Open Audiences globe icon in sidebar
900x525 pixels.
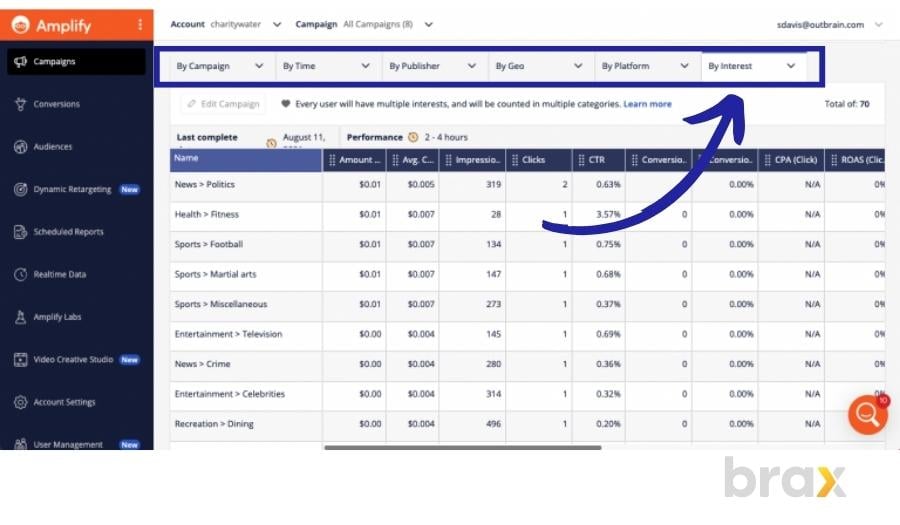20,147
